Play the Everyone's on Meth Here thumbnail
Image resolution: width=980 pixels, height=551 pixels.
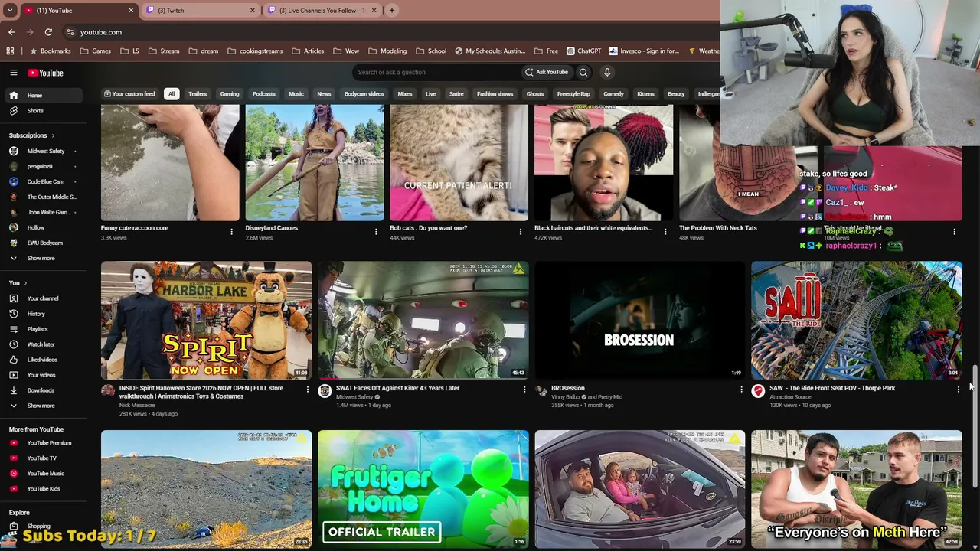coord(857,489)
